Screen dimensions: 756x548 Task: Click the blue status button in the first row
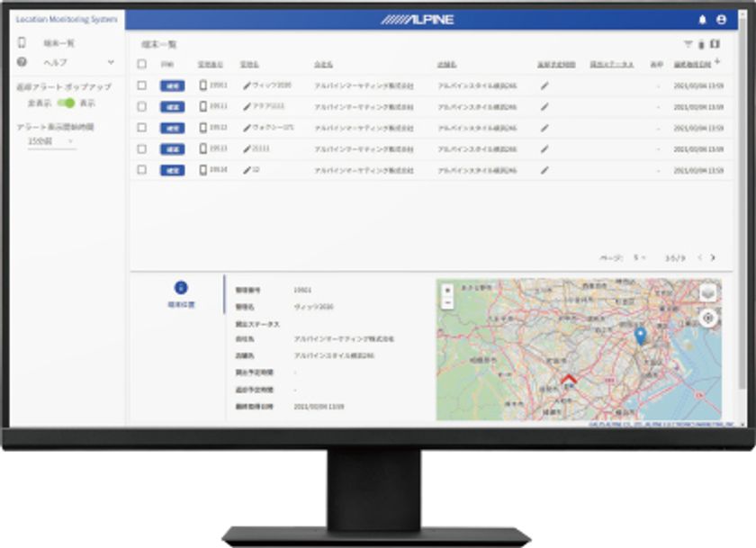coord(172,85)
